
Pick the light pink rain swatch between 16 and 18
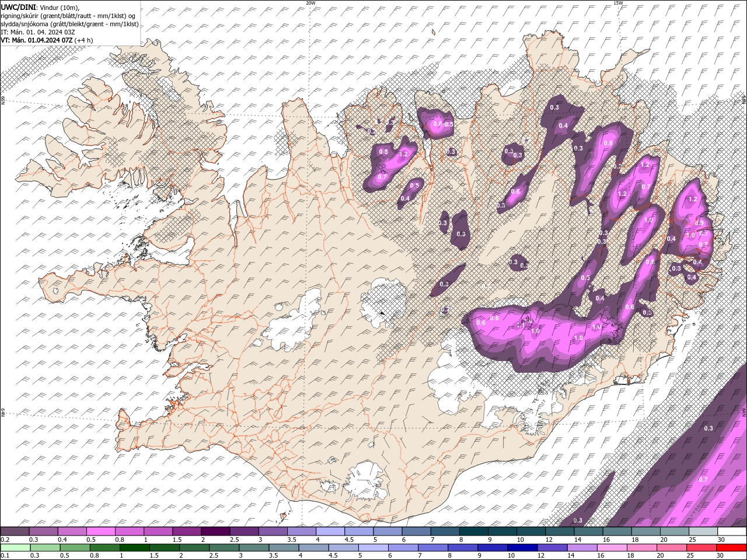coord(612,548)
